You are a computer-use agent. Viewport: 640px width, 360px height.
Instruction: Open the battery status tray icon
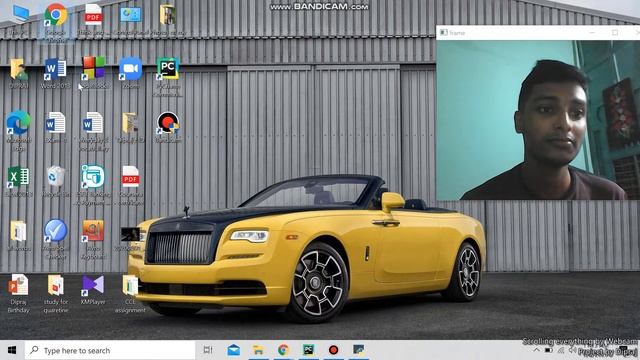(x=549, y=351)
